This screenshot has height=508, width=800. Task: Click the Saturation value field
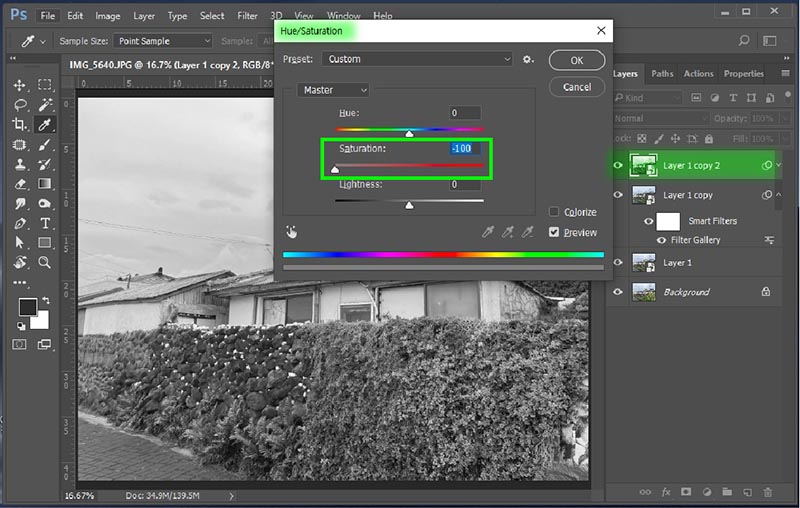pyautogui.click(x=465, y=148)
